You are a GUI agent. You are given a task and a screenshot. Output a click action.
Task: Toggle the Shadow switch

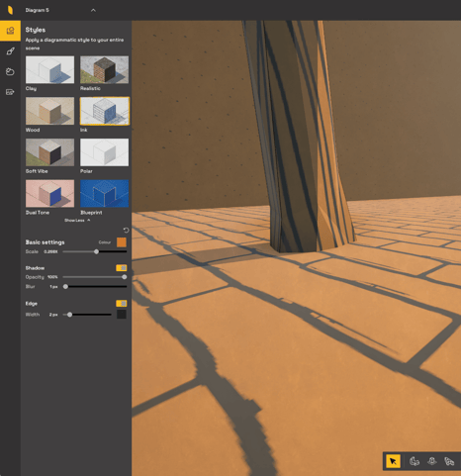(122, 268)
